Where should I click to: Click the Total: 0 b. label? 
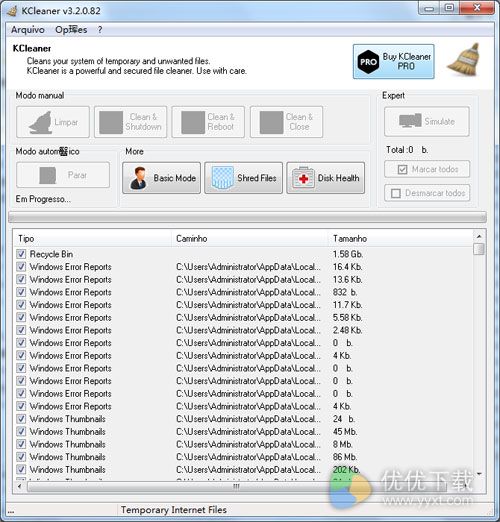pos(407,150)
